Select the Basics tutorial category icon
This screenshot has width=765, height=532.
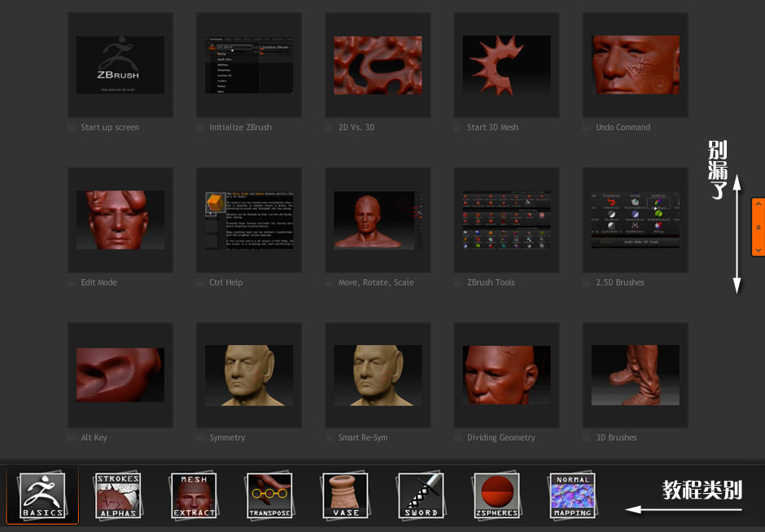pyautogui.click(x=42, y=495)
